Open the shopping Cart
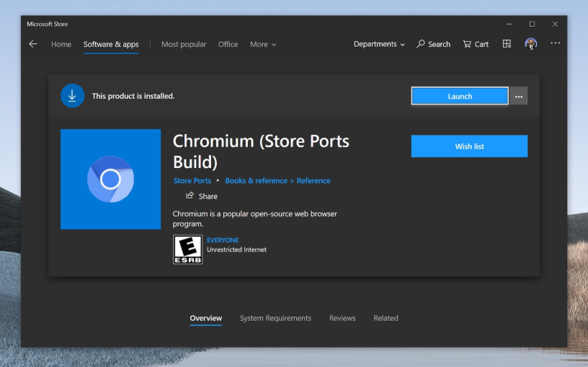Viewport: 588px width, 367px height. (x=476, y=44)
